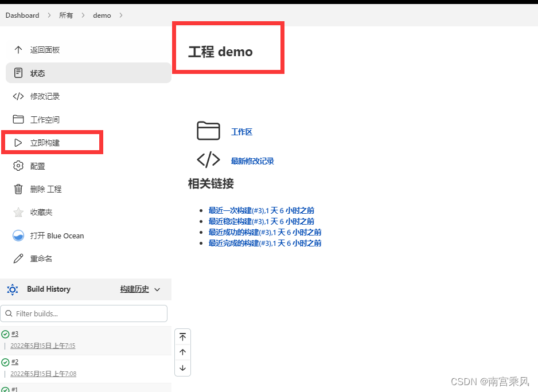Image resolution: width=538 pixels, height=392 pixels.
Task: Expand the chevron after demo breadcrumb
Action: click(121, 15)
